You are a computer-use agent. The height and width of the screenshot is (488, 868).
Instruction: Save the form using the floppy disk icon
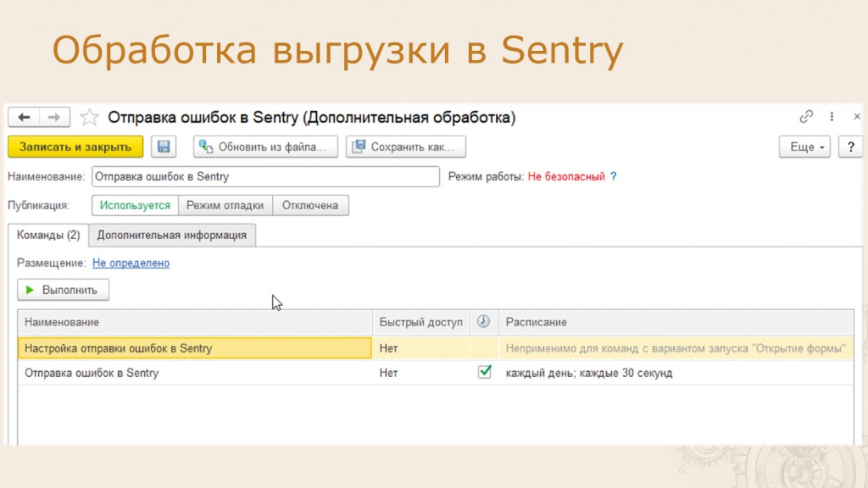164,147
